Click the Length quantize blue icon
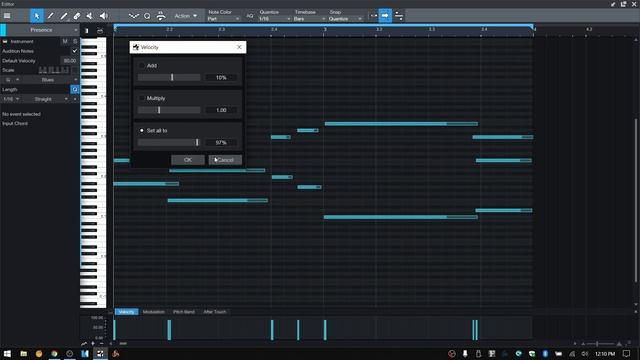Image resolution: width=640 pixels, height=360 pixels. pyautogui.click(x=75, y=89)
